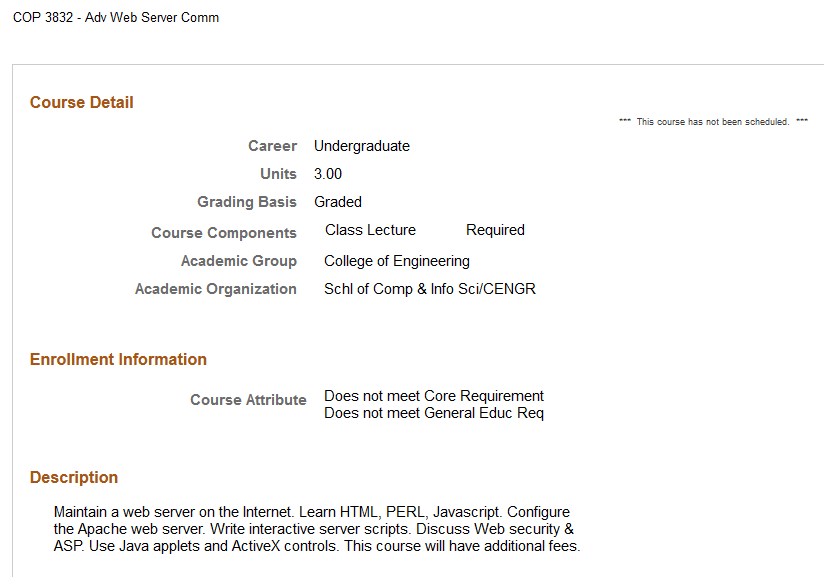Select the Career field label
The image size is (824, 577).
[272, 146]
